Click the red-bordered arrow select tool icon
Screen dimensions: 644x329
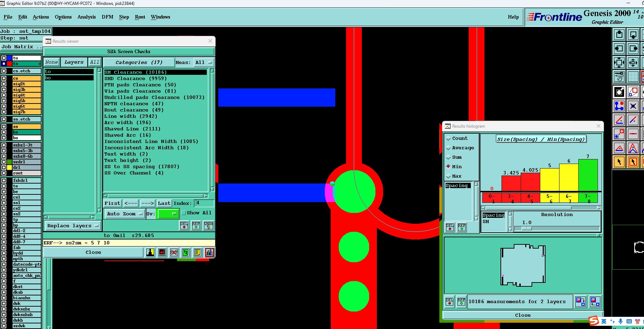633,162
